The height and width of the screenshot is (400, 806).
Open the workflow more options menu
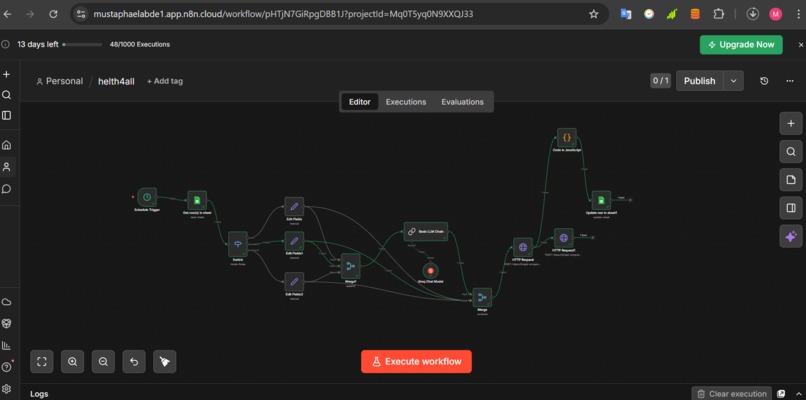point(790,81)
